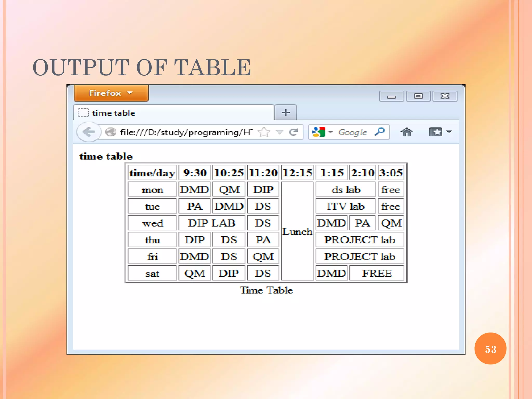Click the 'FREE' cell in sat row

377,273
